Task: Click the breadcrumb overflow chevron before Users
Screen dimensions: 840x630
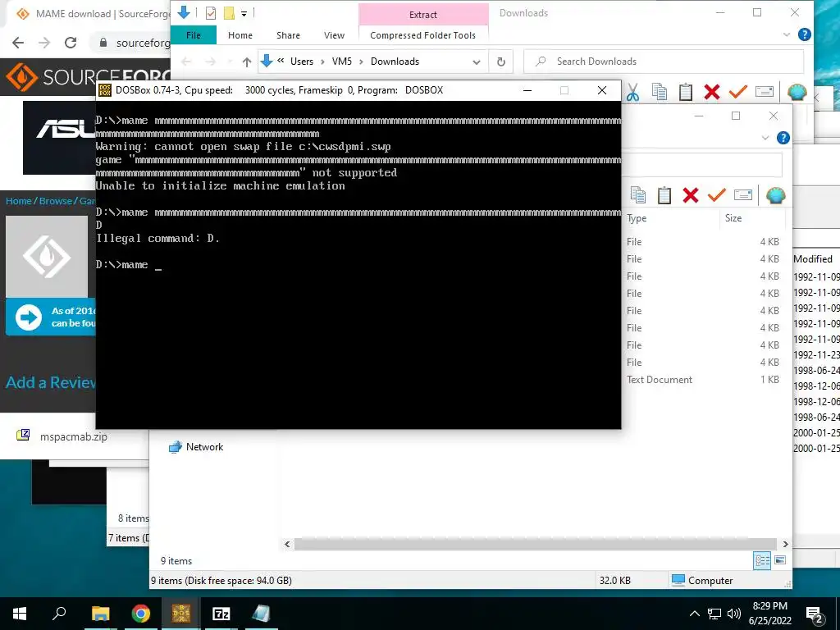Action: [281, 61]
